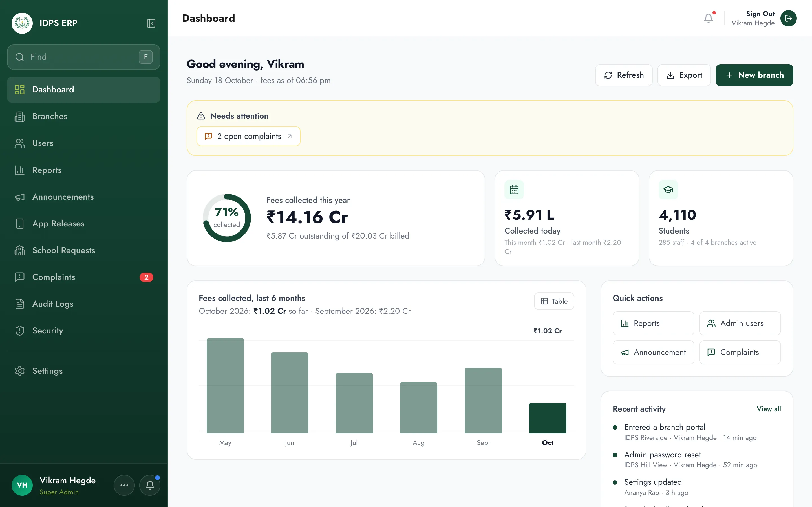Open the sidebar footer notification bell
This screenshot has height=507, width=812.
[x=150, y=485]
